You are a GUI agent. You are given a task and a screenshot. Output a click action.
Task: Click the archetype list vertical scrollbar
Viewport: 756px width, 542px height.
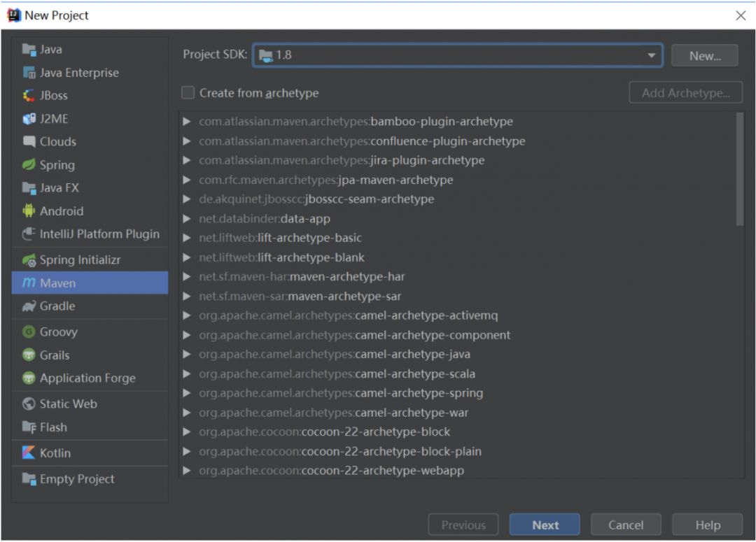coord(740,169)
